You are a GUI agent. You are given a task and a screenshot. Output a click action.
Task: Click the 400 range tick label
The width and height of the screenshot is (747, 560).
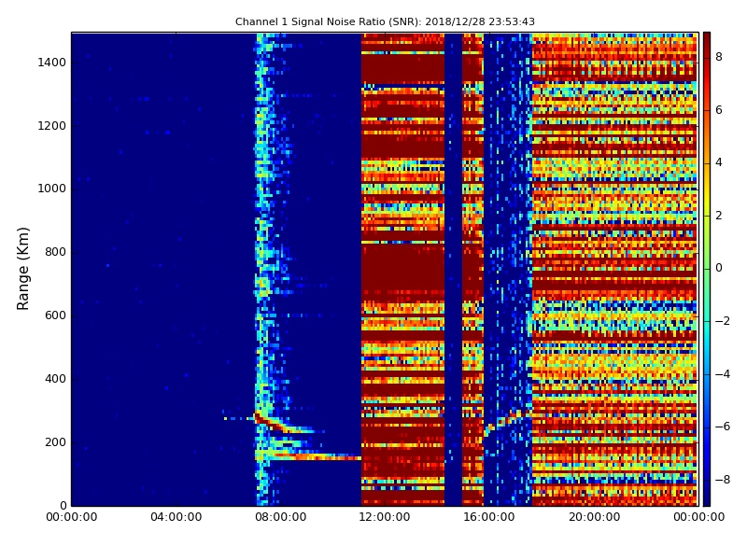pyautogui.click(x=55, y=379)
